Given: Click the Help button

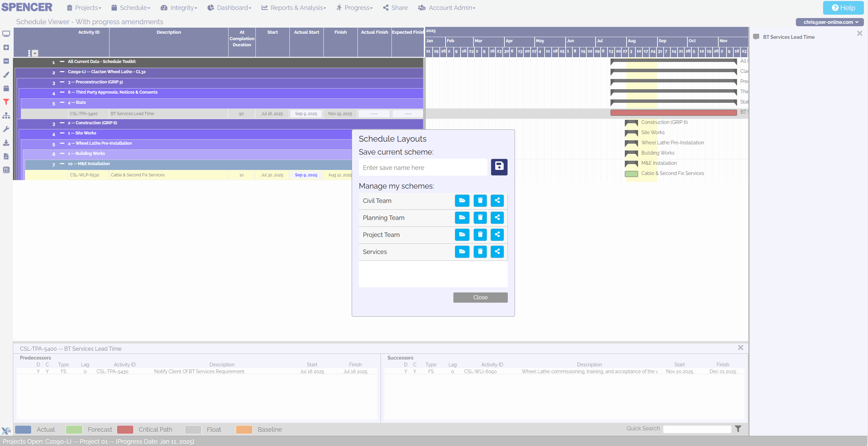Looking at the screenshot, I should [x=843, y=7].
